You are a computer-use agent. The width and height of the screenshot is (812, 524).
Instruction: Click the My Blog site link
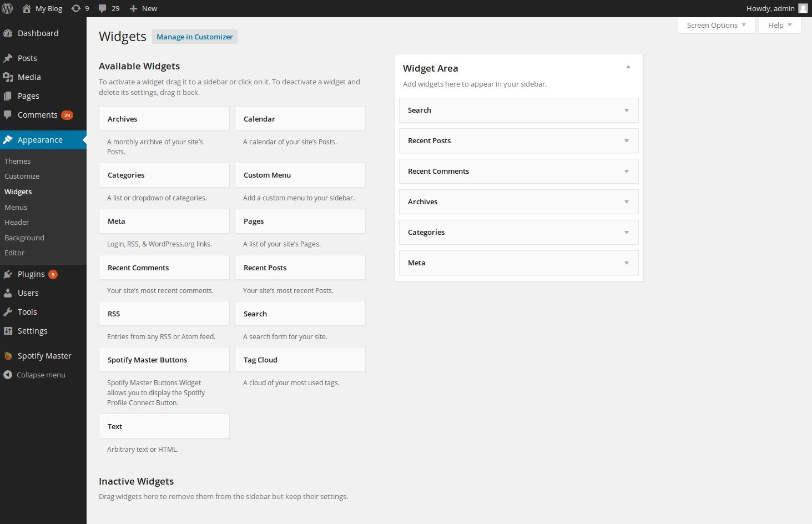[48, 8]
